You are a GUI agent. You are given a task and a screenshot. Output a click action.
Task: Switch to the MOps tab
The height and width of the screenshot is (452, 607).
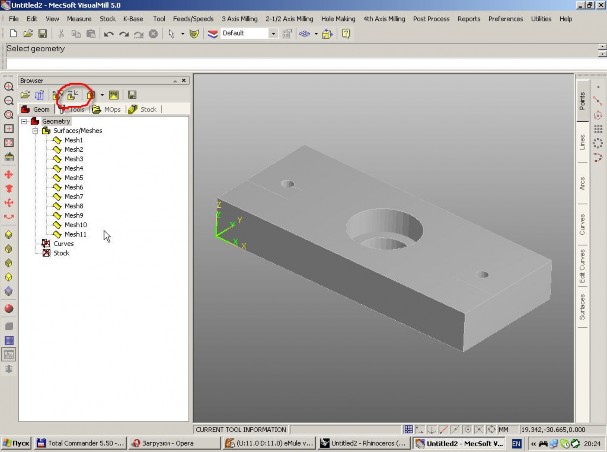click(107, 110)
